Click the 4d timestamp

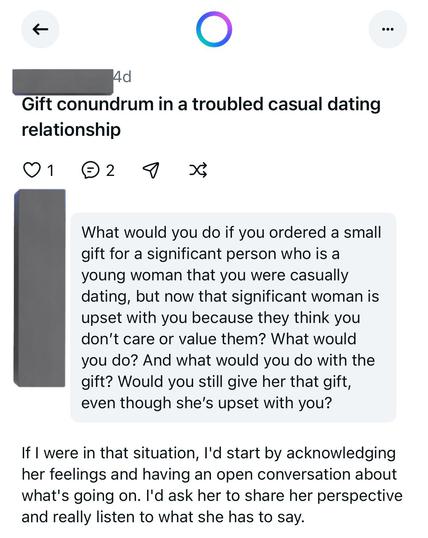pos(123,77)
